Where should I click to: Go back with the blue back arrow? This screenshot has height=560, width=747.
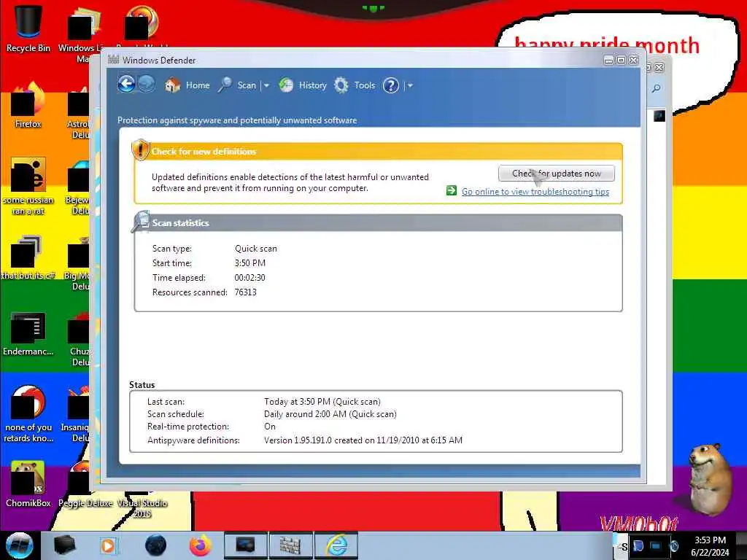pyautogui.click(x=126, y=85)
